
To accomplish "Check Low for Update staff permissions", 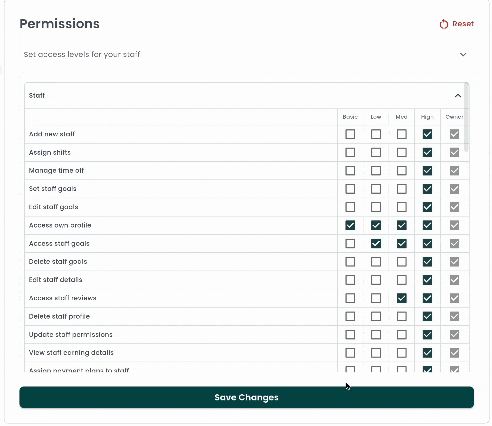I will 376,335.
